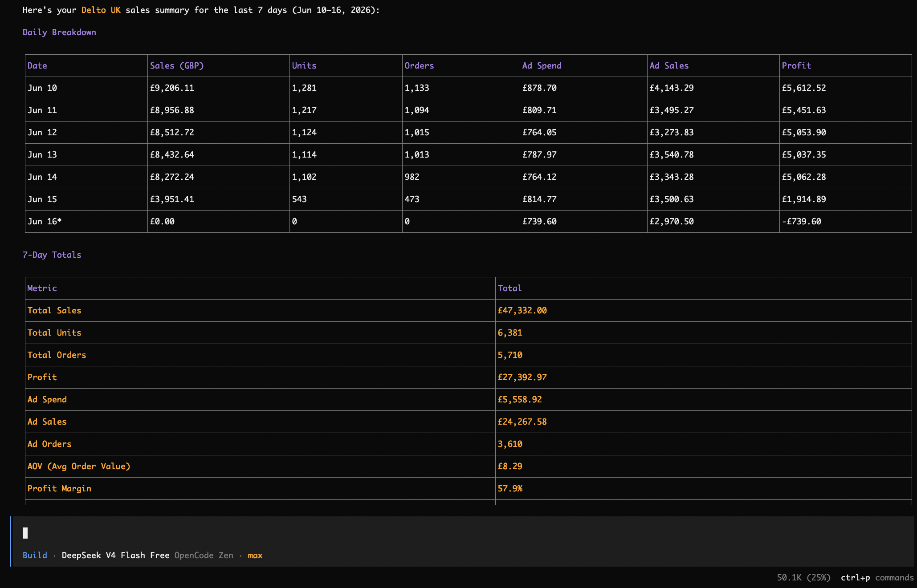Image resolution: width=917 pixels, height=588 pixels.
Task: Click the Ad Orders metric label
Action: click(49, 444)
